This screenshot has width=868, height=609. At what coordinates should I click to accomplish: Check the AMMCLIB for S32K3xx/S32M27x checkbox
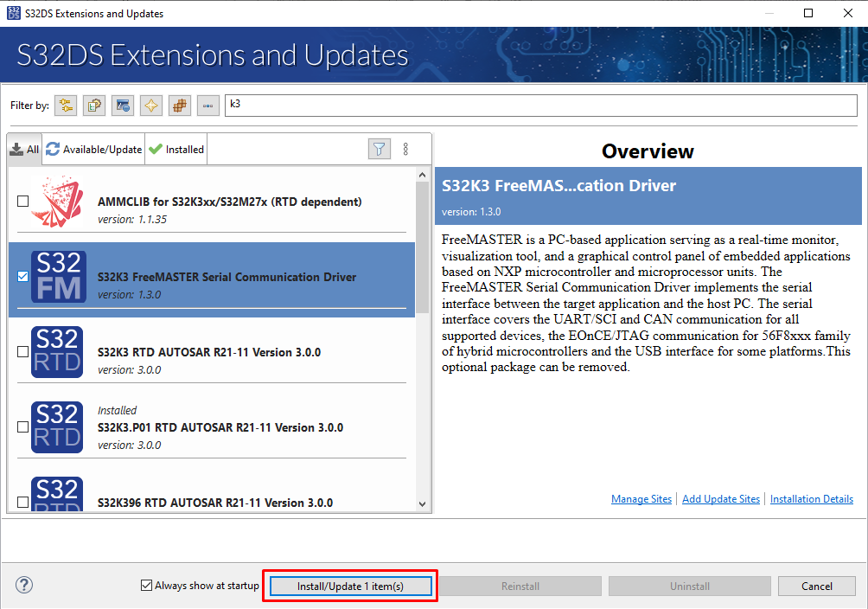point(23,202)
